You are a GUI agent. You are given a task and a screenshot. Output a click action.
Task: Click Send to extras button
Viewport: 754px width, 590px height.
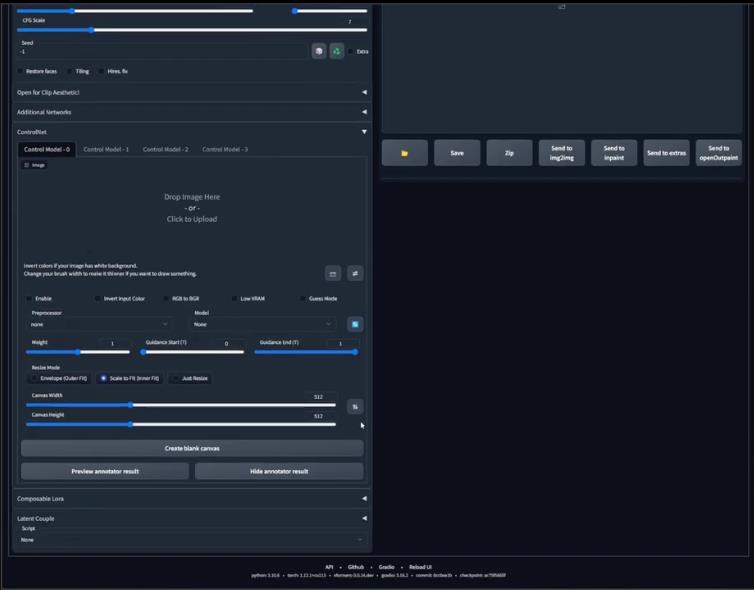point(666,153)
